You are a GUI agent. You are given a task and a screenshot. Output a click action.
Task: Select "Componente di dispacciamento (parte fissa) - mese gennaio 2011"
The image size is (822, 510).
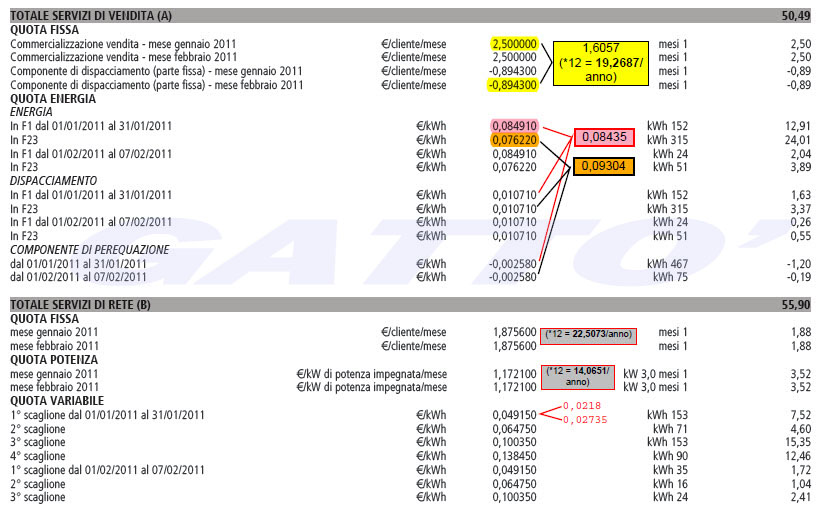[x=156, y=71]
